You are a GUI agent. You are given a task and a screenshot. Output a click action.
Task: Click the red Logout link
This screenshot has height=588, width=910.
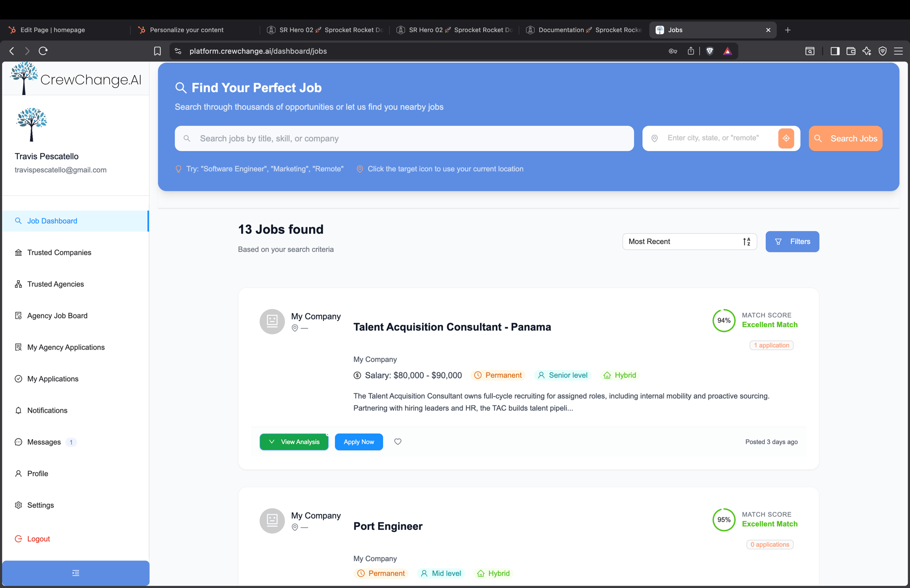tap(38, 539)
